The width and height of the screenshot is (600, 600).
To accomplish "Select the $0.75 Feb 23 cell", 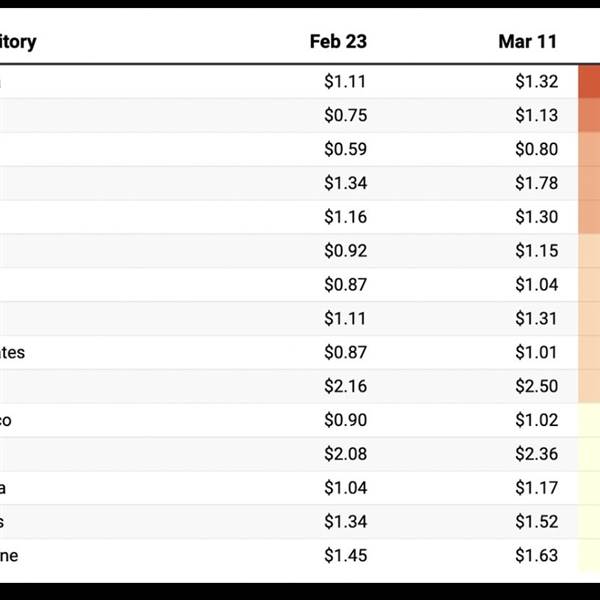I will pos(345,115).
